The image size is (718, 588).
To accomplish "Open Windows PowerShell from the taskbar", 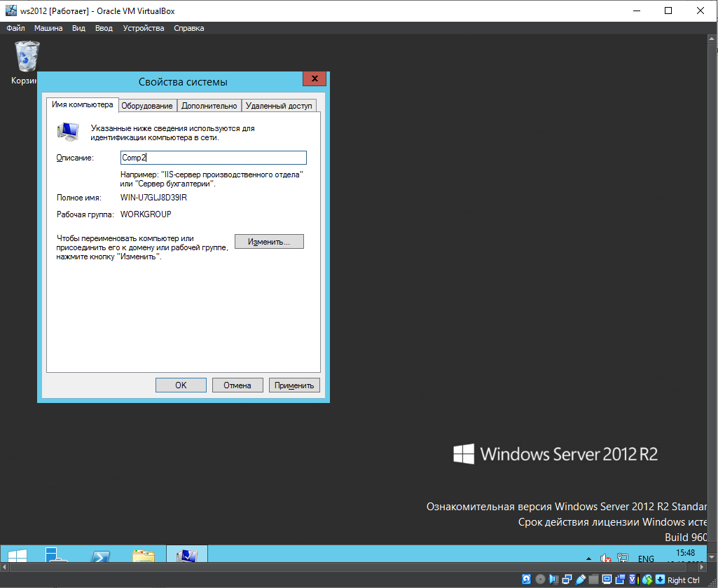I will pos(100,556).
